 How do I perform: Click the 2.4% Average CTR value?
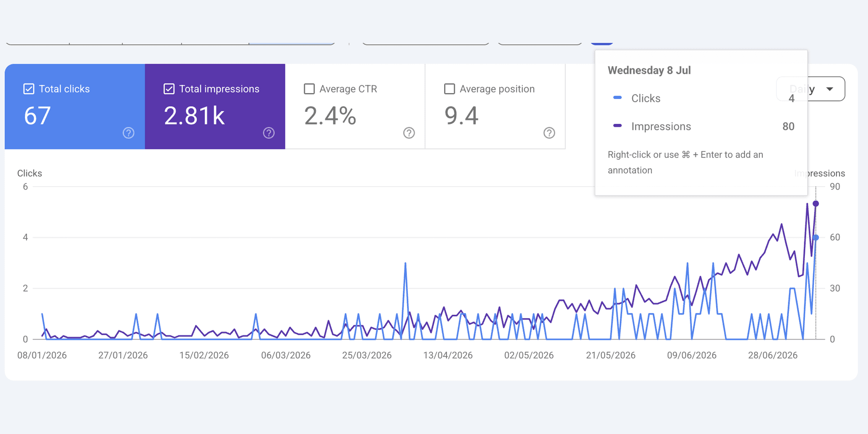pos(330,116)
